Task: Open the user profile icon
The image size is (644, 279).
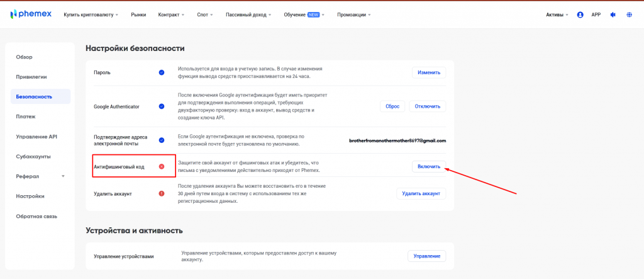Action: pyautogui.click(x=580, y=14)
